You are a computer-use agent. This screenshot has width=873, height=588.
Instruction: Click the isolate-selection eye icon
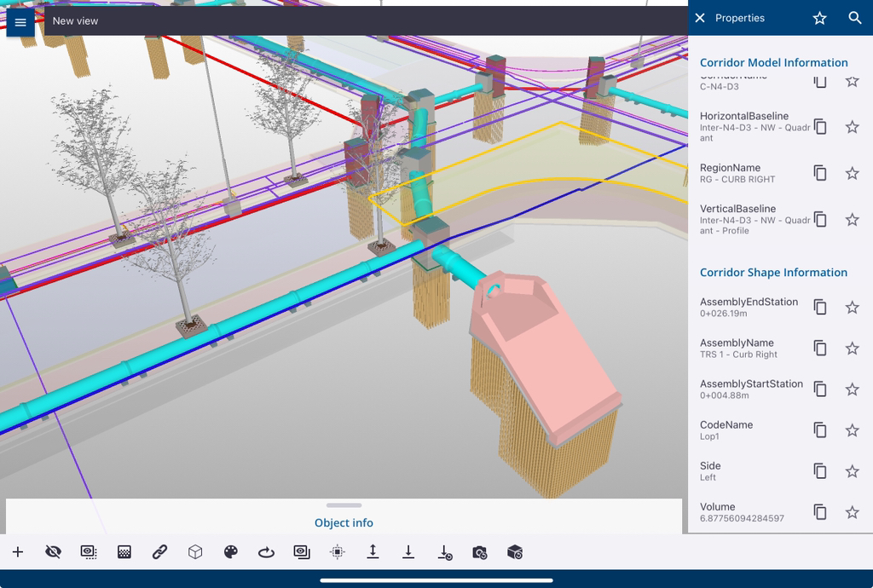pos(89,552)
